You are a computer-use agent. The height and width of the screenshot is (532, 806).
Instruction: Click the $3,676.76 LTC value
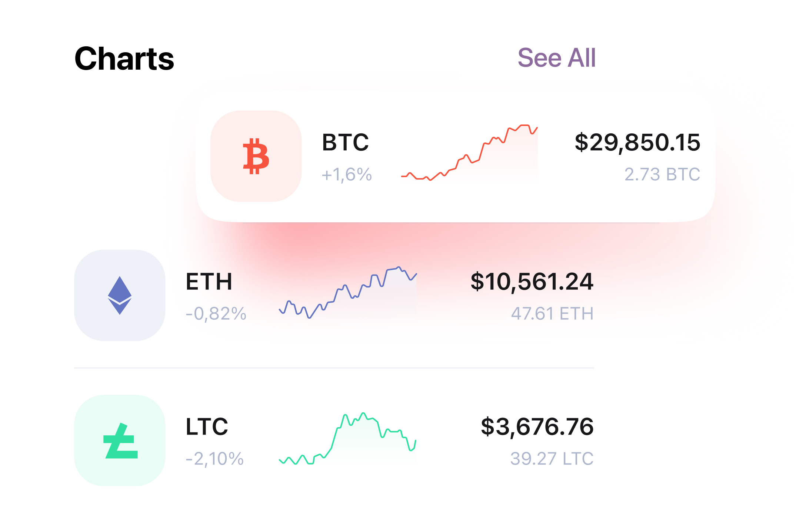[x=537, y=427]
